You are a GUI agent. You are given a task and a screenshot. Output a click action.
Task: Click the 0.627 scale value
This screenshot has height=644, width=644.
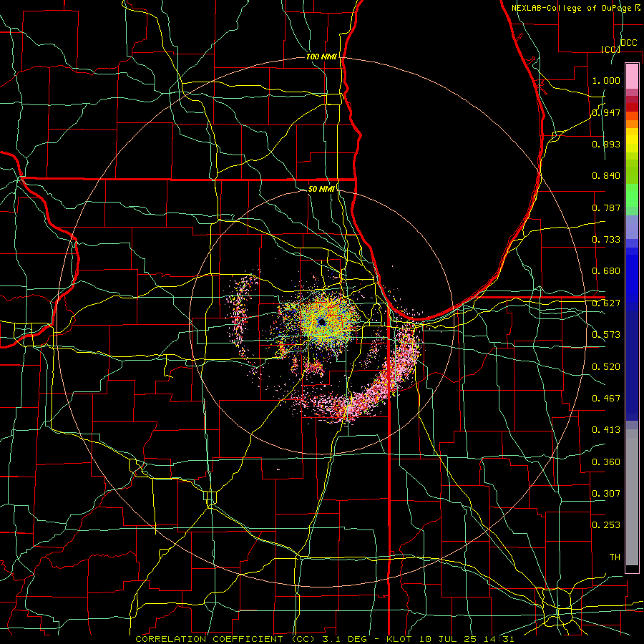tap(606, 303)
